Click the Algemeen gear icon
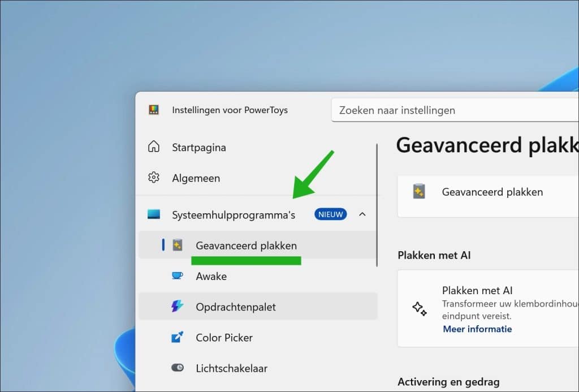Screen dimensions: 579x392 [x=154, y=178]
